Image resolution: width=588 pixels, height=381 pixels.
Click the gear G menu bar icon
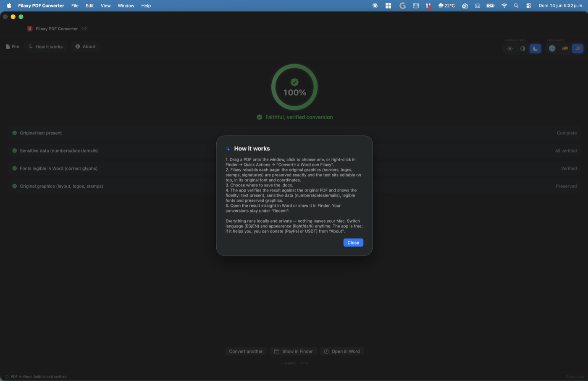[x=402, y=6]
